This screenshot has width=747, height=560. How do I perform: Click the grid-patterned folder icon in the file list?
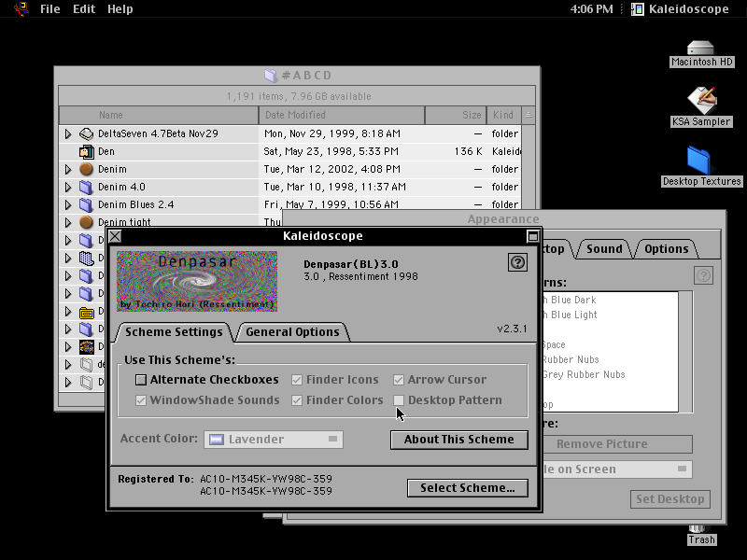(86, 259)
